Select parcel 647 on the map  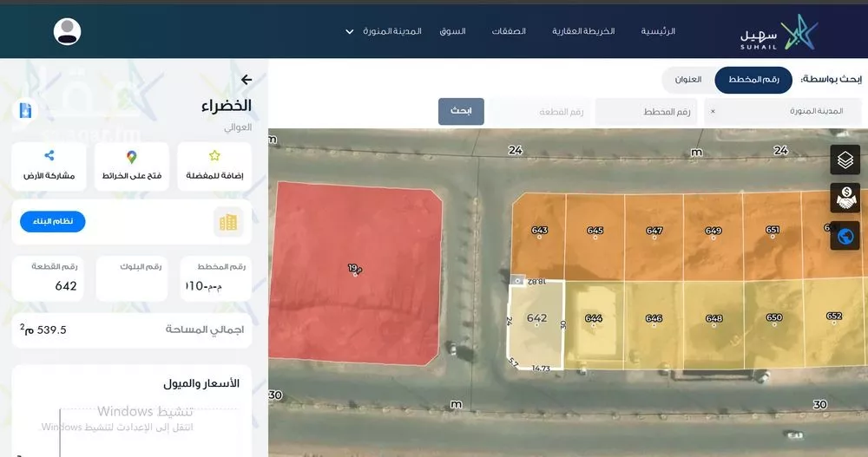[654, 238]
